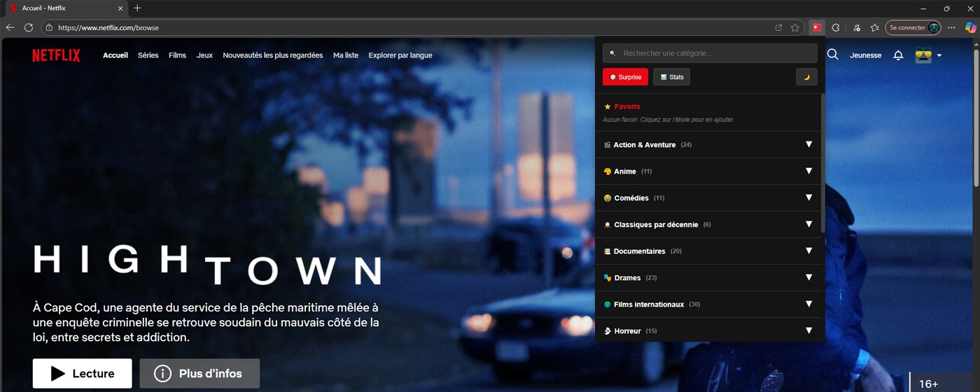This screenshot has width=980, height=392.
Task: Click the Drames masks icon
Action: click(x=608, y=278)
